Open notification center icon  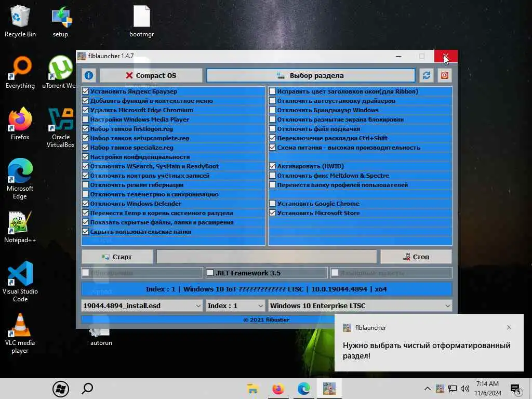coord(515,389)
